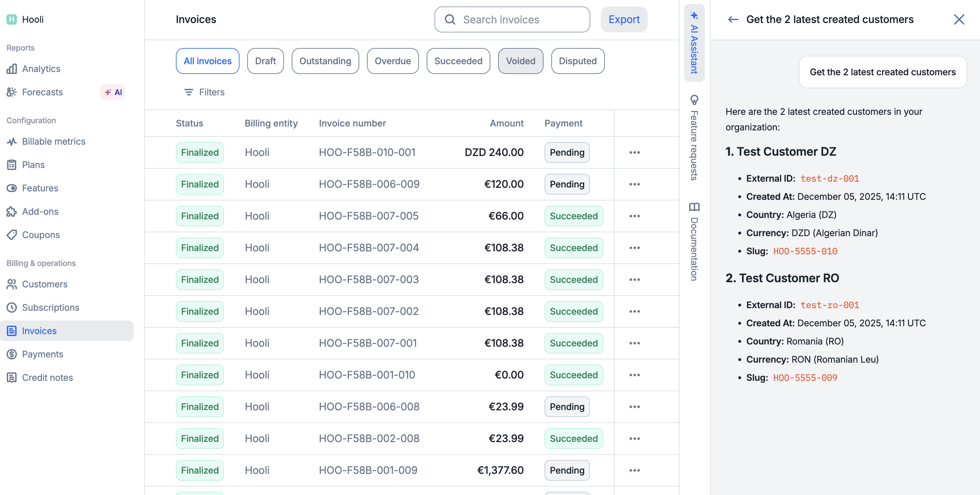Open the Documentation side tab
Screen dimensions: 980x495
point(694,242)
